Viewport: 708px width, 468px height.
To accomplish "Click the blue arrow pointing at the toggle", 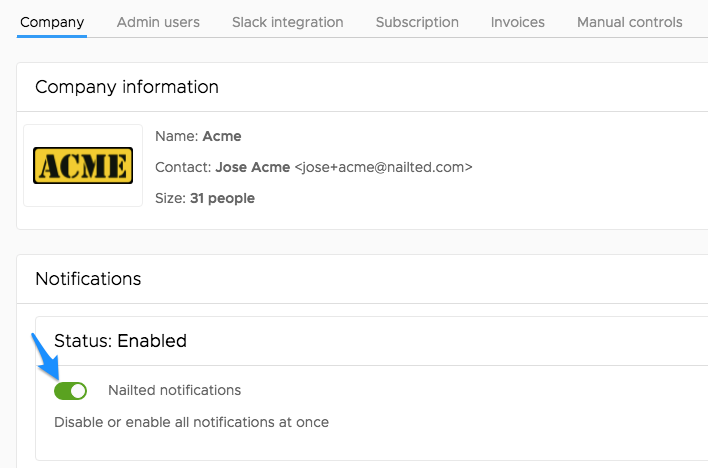I will tap(46, 357).
